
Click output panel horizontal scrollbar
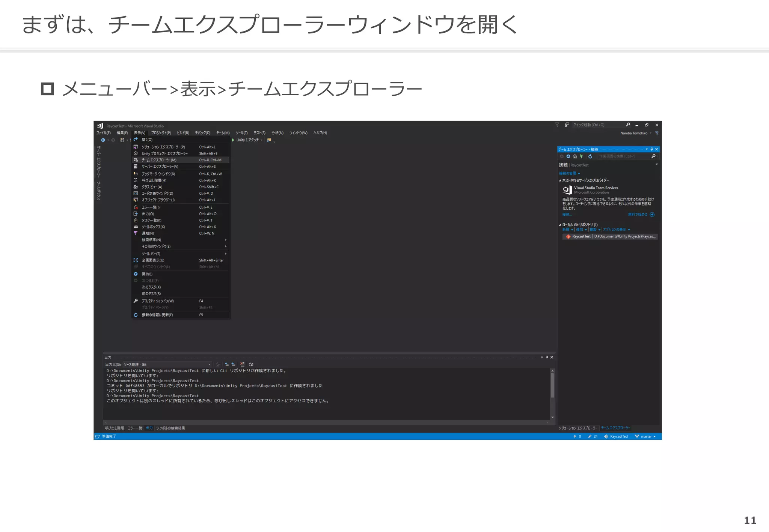pyautogui.click(x=326, y=422)
